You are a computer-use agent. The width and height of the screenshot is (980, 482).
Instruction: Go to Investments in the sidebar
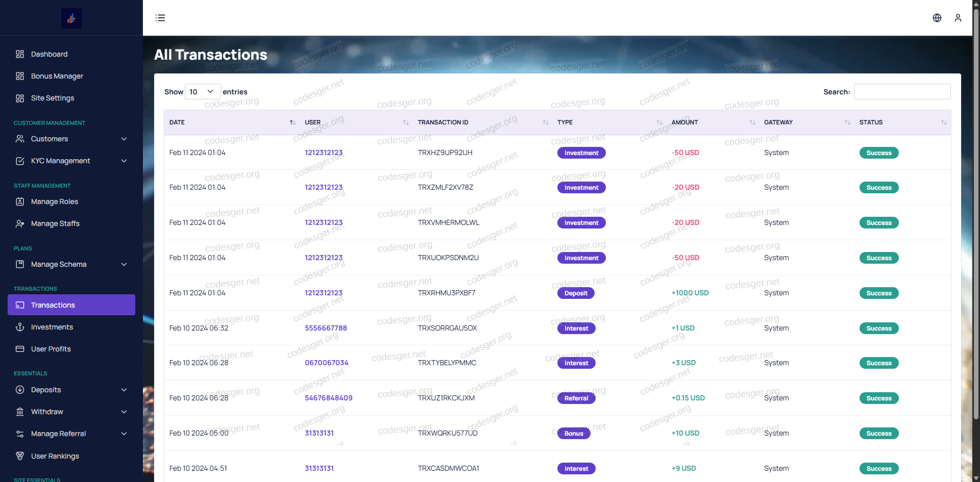[x=52, y=327]
